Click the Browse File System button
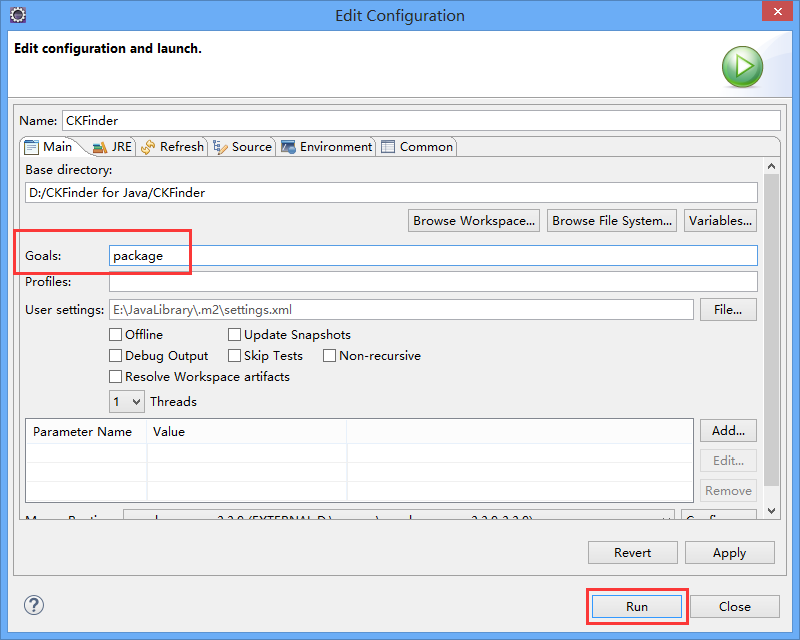Image resolution: width=800 pixels, height=640 pixels. pyautogui.click(x=612, y=220)
